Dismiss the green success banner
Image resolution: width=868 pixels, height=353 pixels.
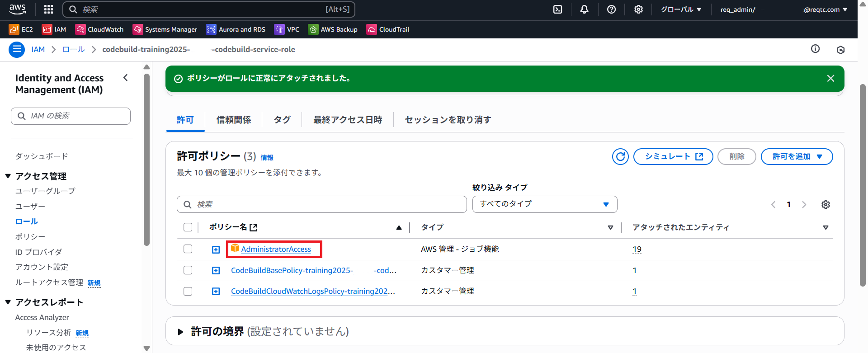click(830, 78)
